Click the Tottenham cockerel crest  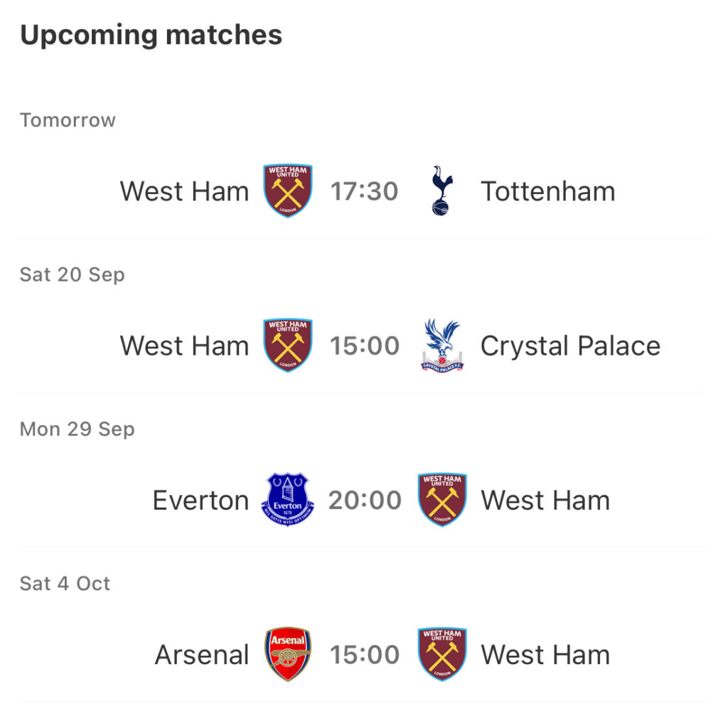tap(442, 191)
